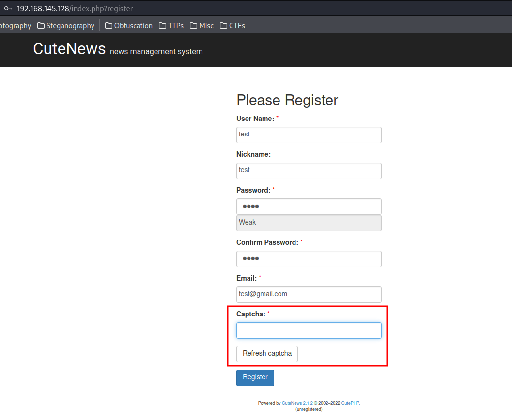Open the CutePHP footer link
The image size is (512, 420).
click(350, 403)
